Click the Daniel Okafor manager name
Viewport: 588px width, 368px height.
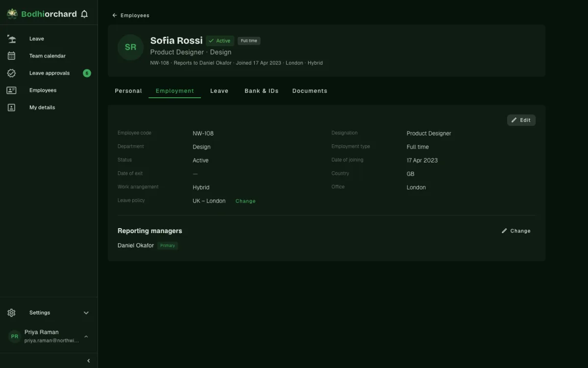pyautogui.click(x=136, y=245)
